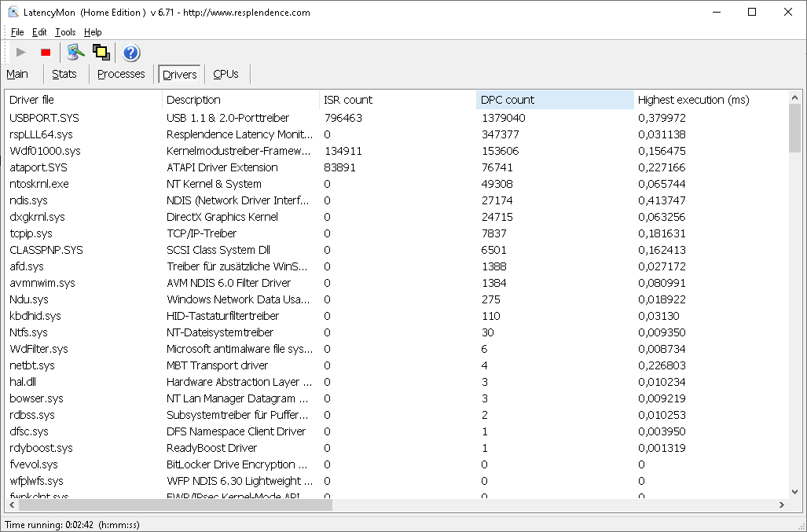Click LatencyMon app icon in title bar
This screenshot has width=807, height=532.
[x=13, y=12]
